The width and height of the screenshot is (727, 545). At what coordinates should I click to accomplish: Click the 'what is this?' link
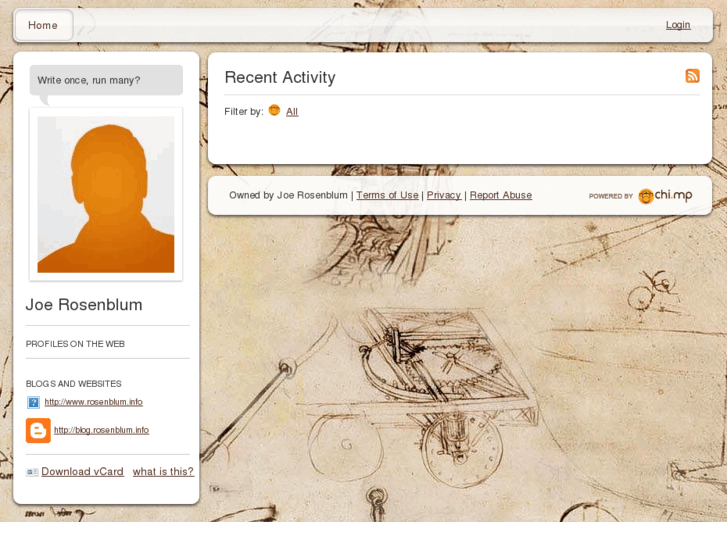pyautogui.click(x=163, y=472)
